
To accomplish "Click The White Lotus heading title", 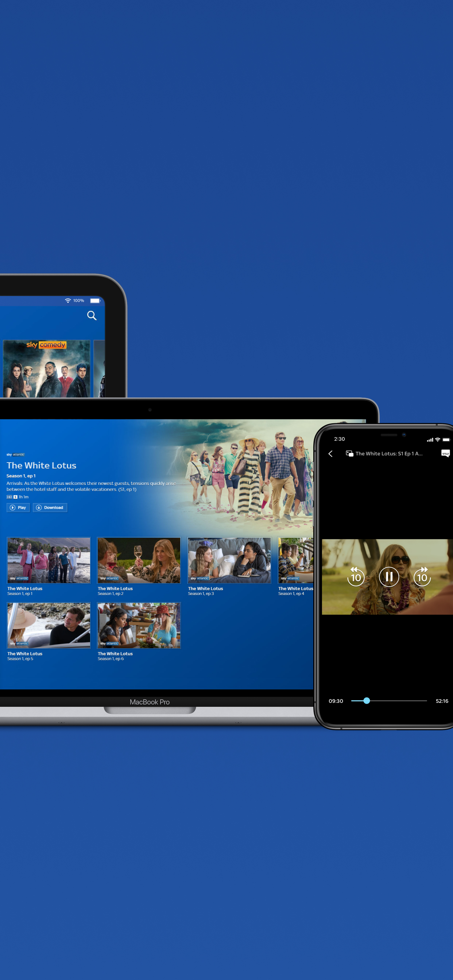I will click(42, 465).
